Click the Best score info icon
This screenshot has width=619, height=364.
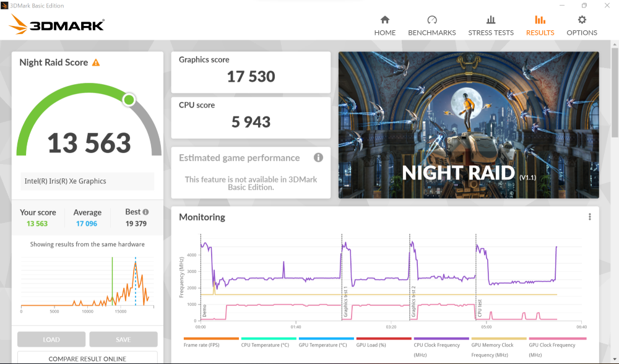click(x=145, y=212)
